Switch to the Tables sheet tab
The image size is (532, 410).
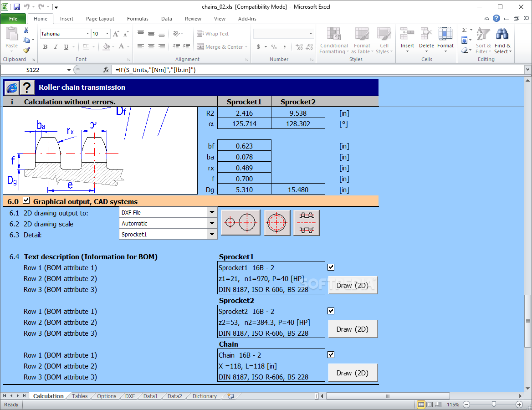click(80, 396)
